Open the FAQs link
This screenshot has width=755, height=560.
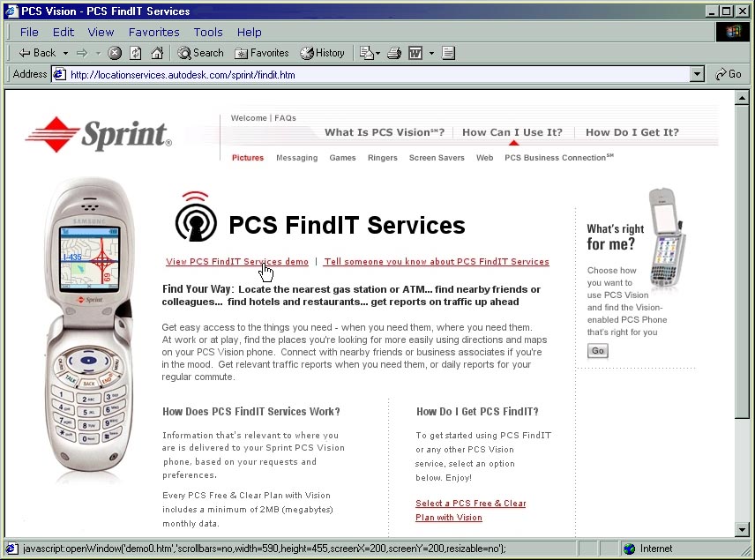[285, 118]
